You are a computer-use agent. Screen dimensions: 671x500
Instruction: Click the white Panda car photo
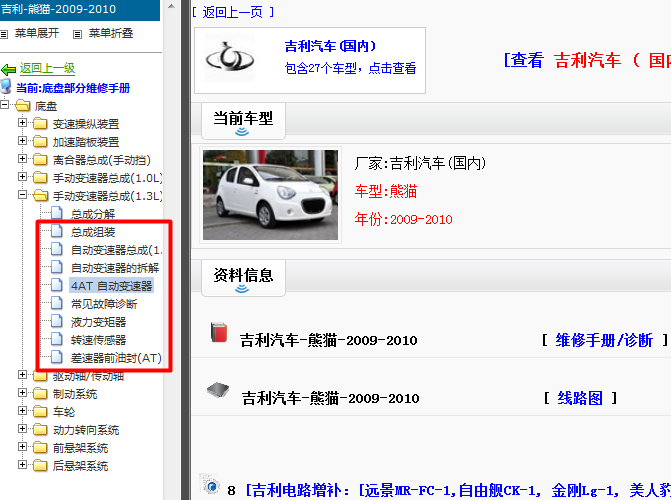(x=270, y=194)
